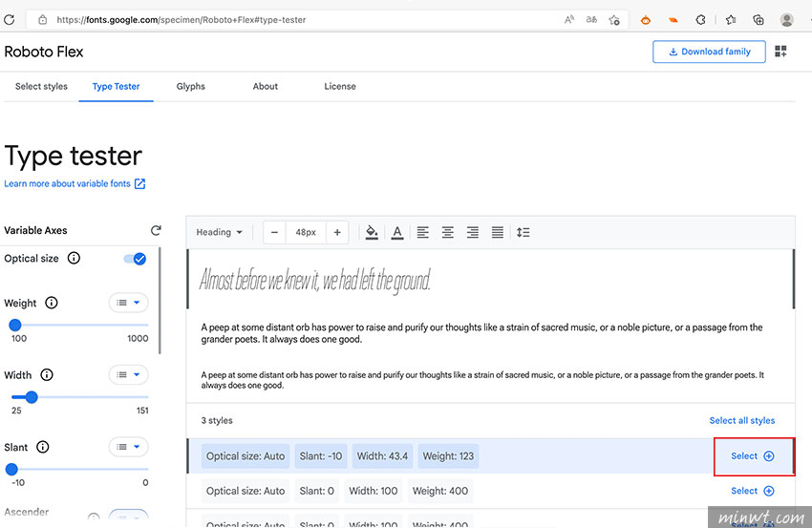812x528 pixels.
Task: Click the Download family button
Action: click(709, 52)
